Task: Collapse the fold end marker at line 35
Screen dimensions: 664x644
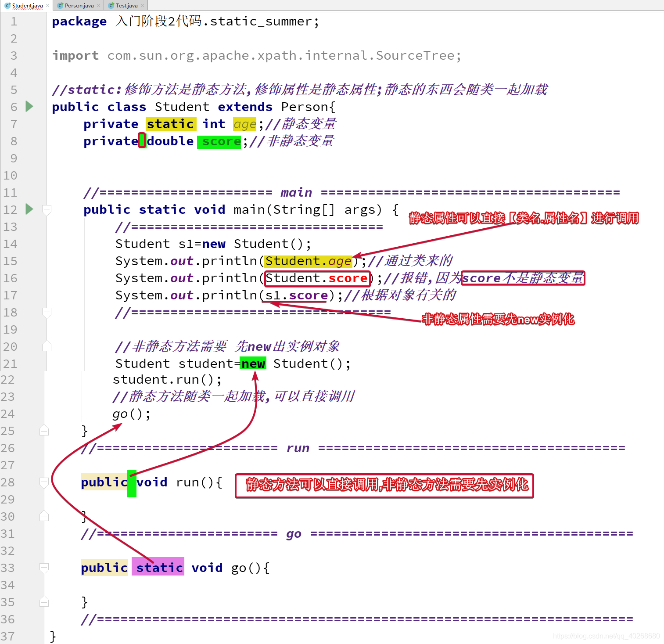Action: pos(44,602)
